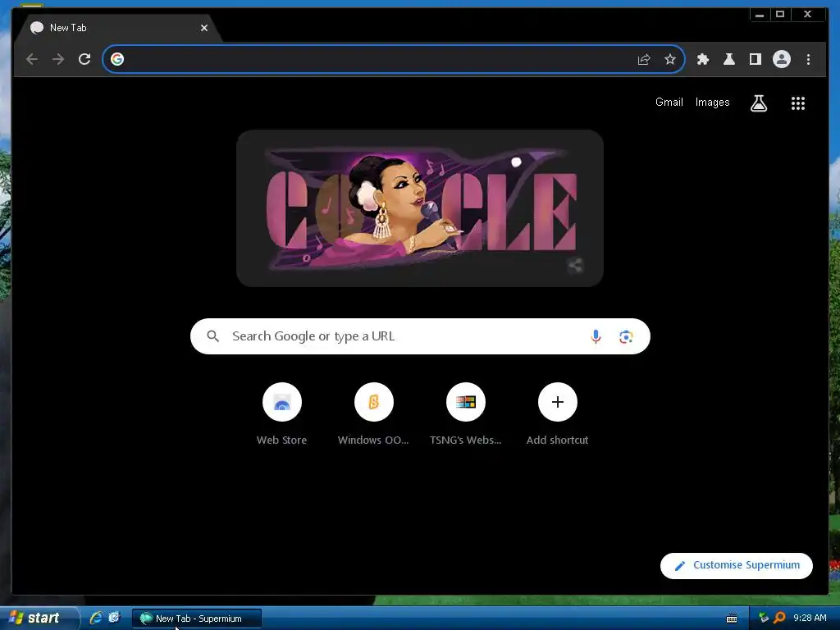
Task: Click the network status tray icon
Action: pyautogui.click(x=764, y=618)
